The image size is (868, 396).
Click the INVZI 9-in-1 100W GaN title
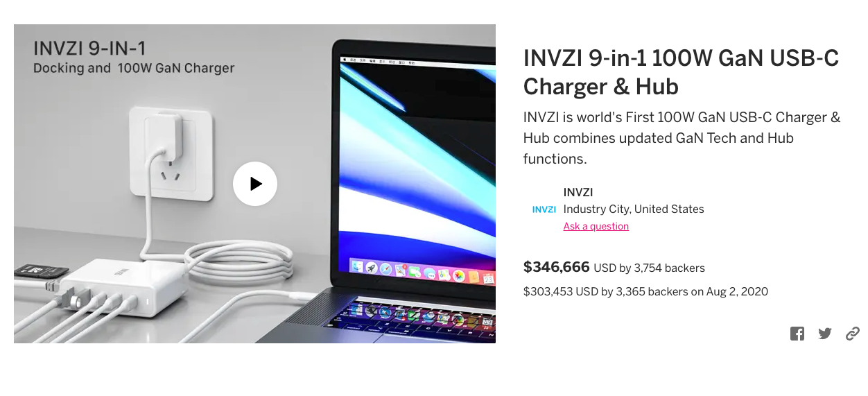(681, 72)
